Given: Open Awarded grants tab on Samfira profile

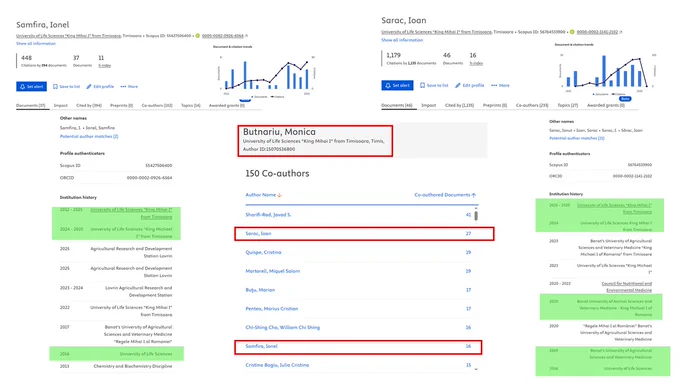Looking at the screenshot, I should [227, 105].
